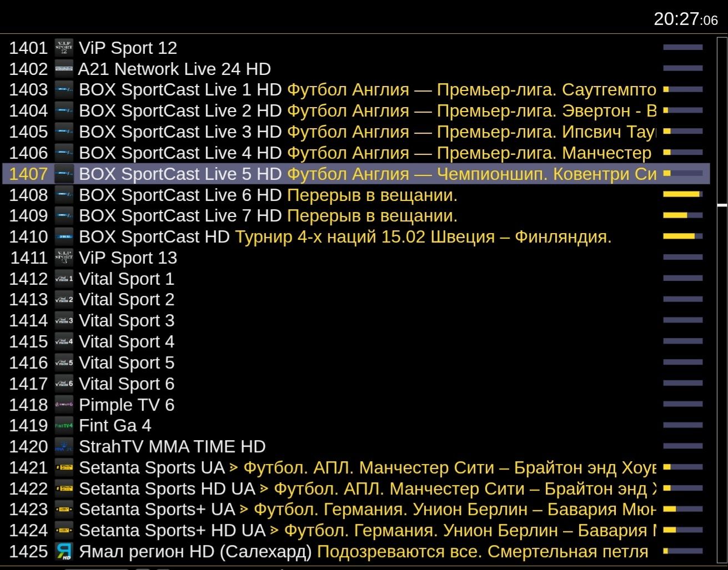Select channel Fint Ga 4
The height and width of the screenshot is (570, 728).
click(356, 425)
